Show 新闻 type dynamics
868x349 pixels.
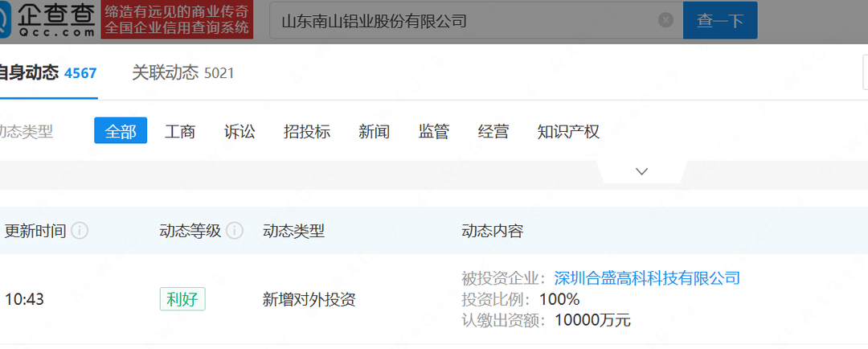pos(374,131)
